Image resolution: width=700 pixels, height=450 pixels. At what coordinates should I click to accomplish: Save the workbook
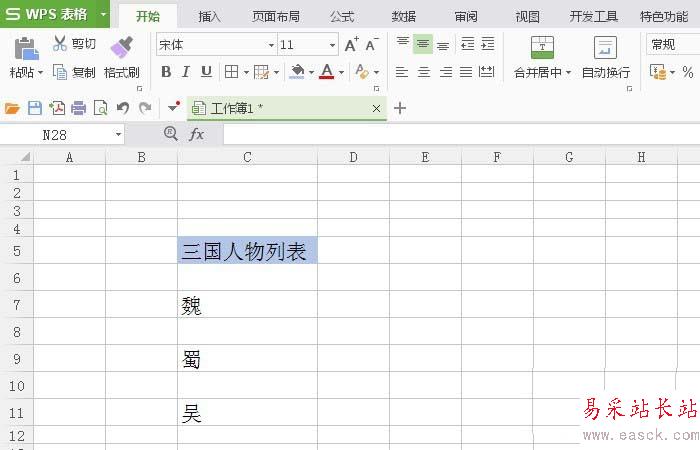coord(35,108)
